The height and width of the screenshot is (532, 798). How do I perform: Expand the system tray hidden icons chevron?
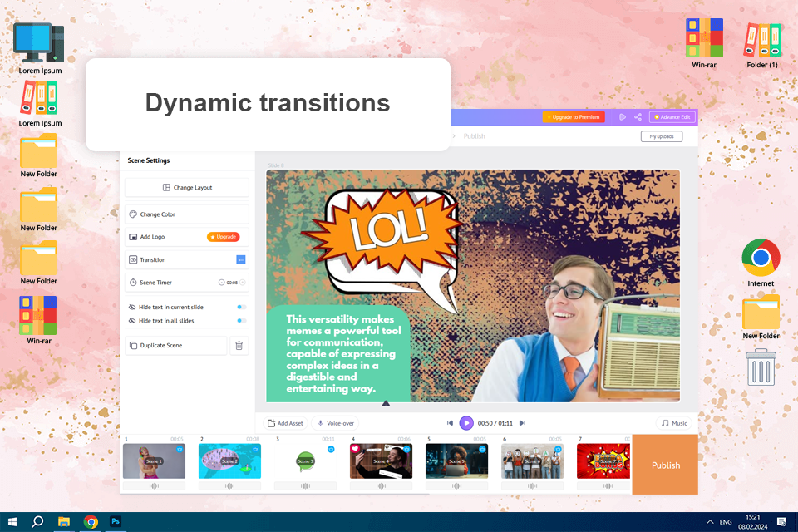click(x=710, y=522)
